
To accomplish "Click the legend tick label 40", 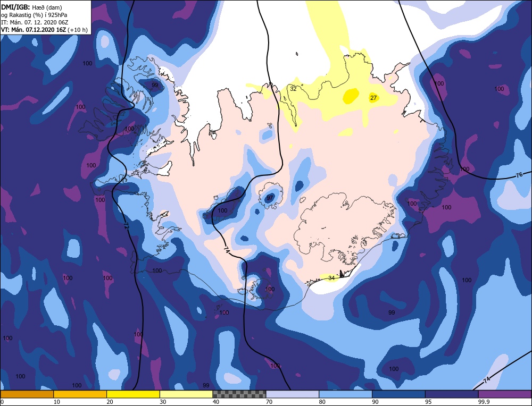I will (216, 402).
